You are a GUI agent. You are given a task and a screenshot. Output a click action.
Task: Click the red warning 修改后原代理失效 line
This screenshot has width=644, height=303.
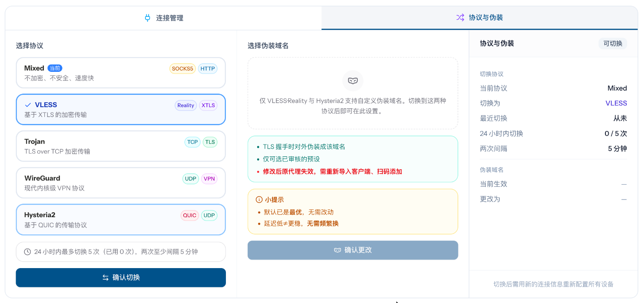point(332,171)
